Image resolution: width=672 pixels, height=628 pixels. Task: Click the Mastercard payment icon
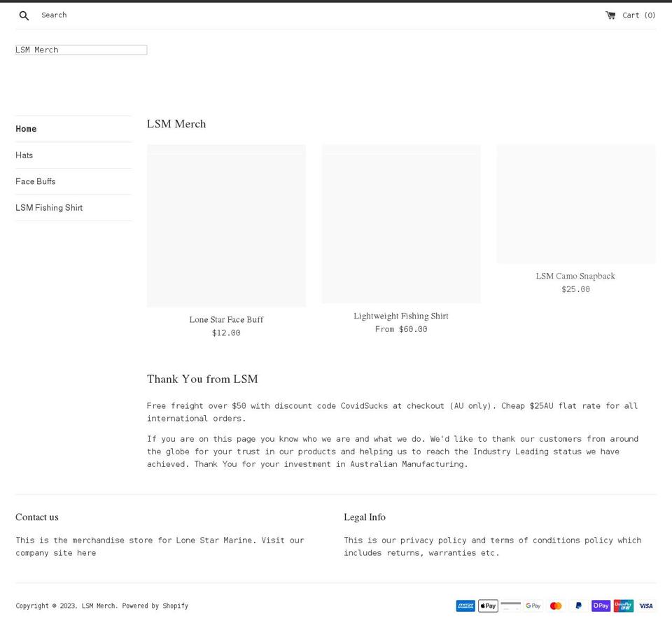(556, 606)
